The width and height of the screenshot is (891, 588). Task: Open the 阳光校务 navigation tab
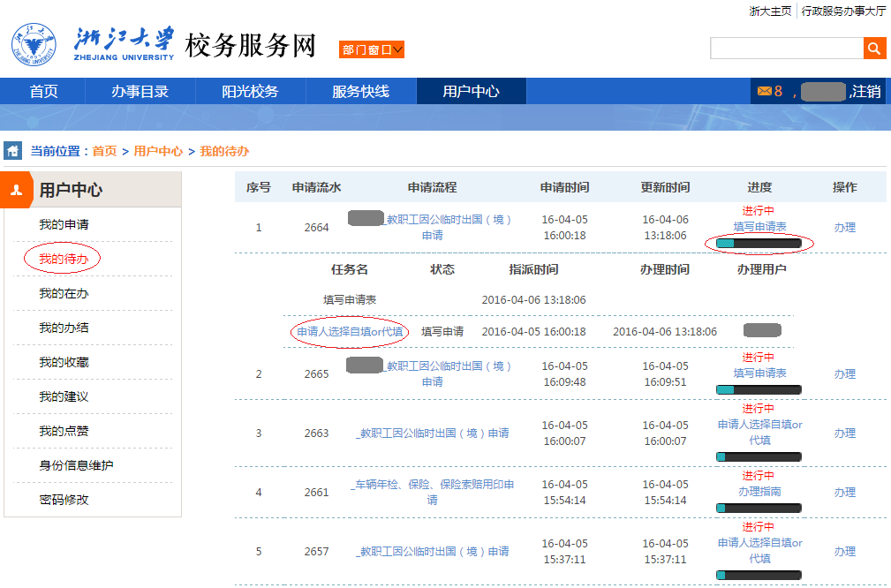tap(250, 91)
